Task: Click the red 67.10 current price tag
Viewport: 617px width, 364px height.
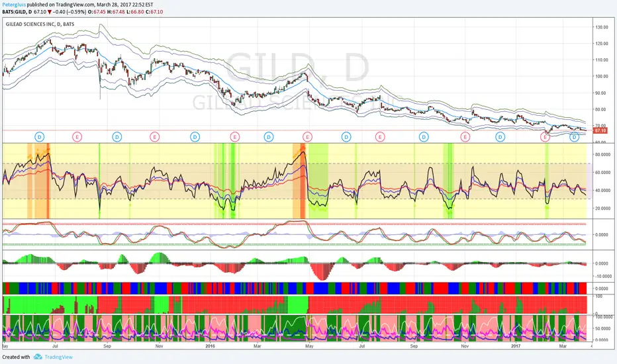Action: (x=600, y=130)
